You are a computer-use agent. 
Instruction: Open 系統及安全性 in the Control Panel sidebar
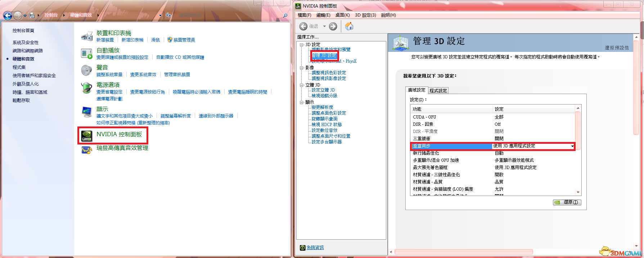(26, 43)
